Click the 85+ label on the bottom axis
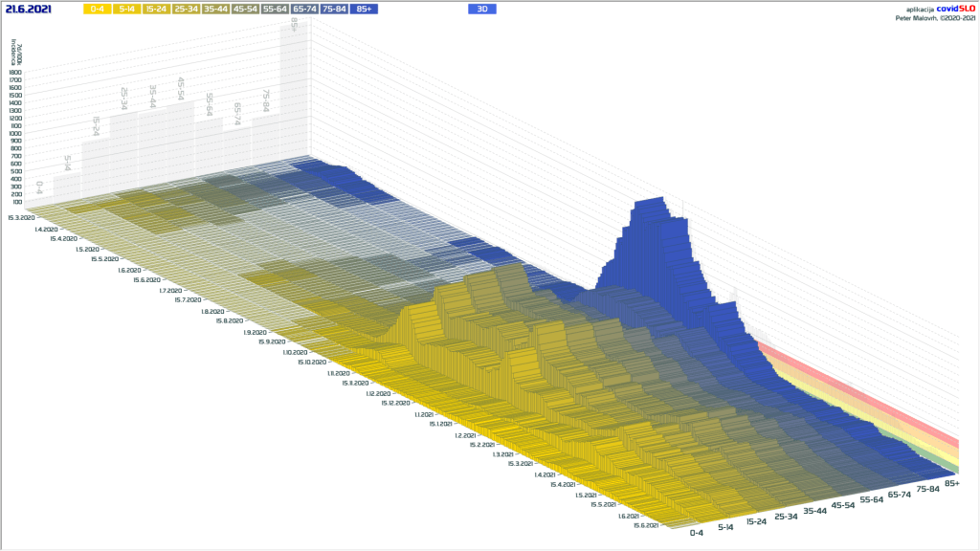The height and width of the screenshot is (551, 980). (x=951, y=483)
